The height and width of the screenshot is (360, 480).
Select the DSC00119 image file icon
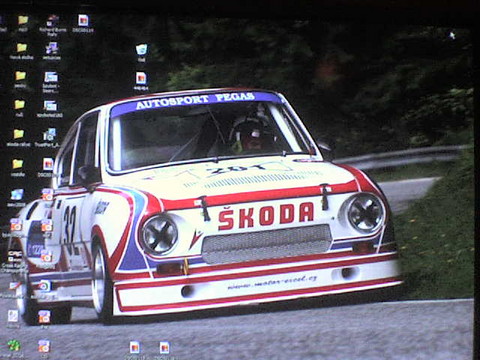83,21
